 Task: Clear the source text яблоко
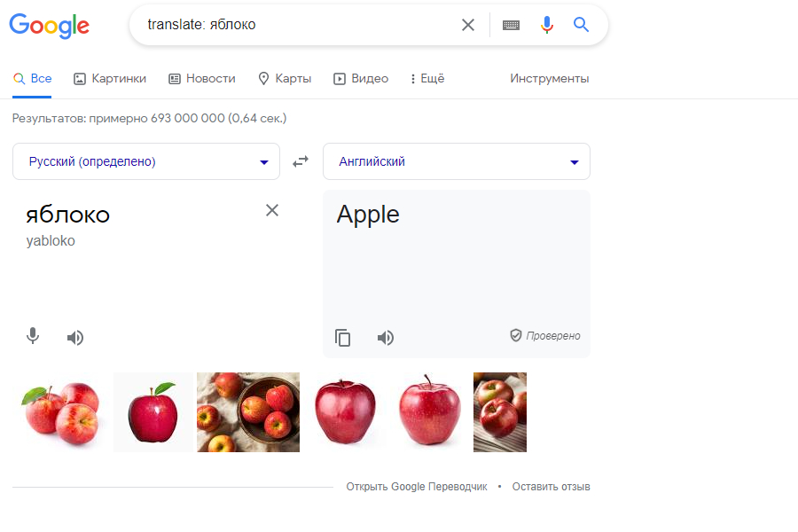click(x=272, y=210)
